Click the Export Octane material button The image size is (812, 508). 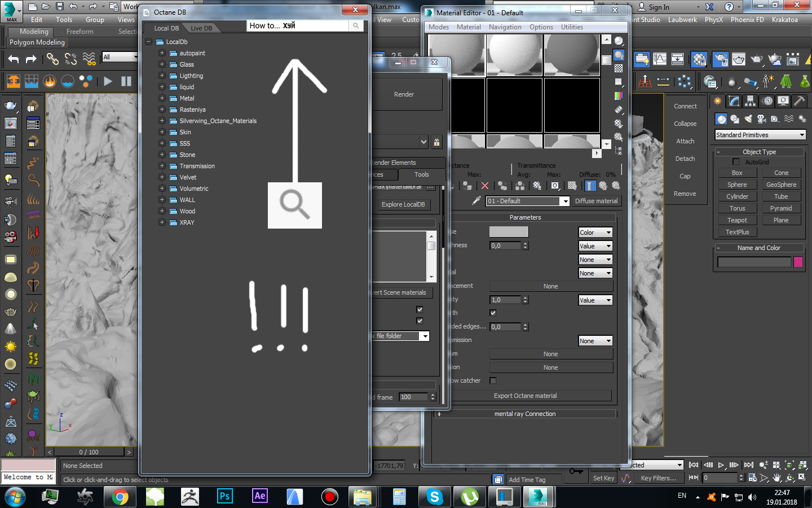click(526, 396)
